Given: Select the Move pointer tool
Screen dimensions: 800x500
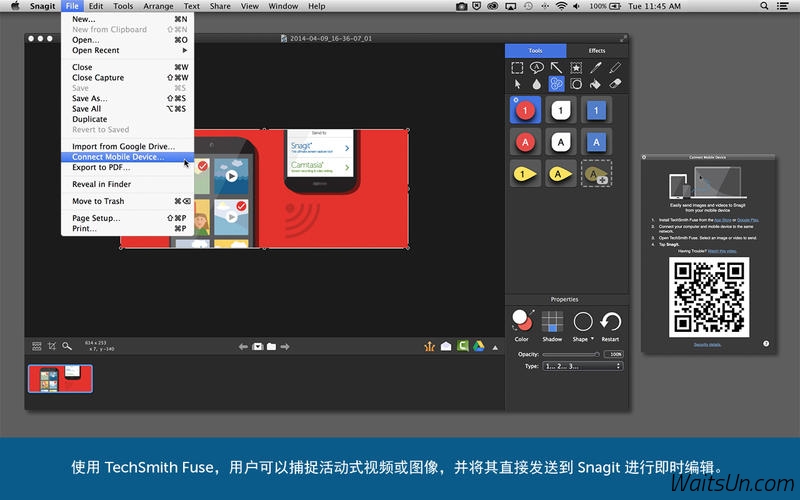Looking at the screenshot, I should 517,84.
